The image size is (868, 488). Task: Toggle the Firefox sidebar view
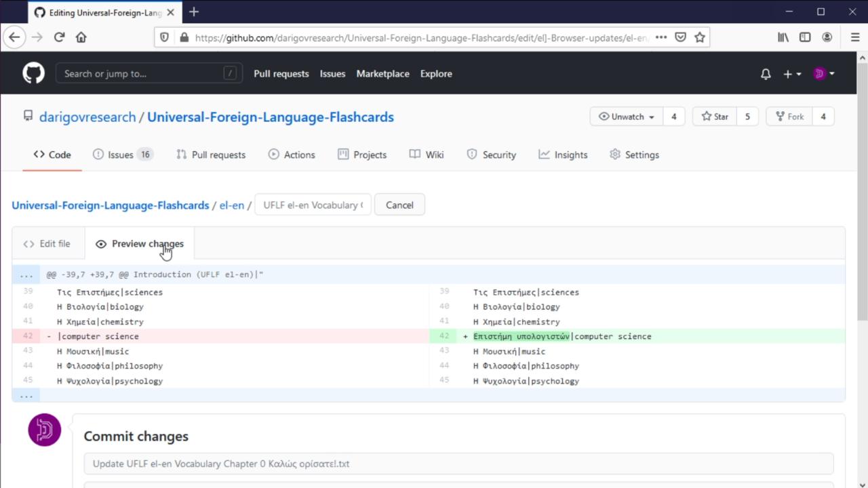tap(805, 37)
